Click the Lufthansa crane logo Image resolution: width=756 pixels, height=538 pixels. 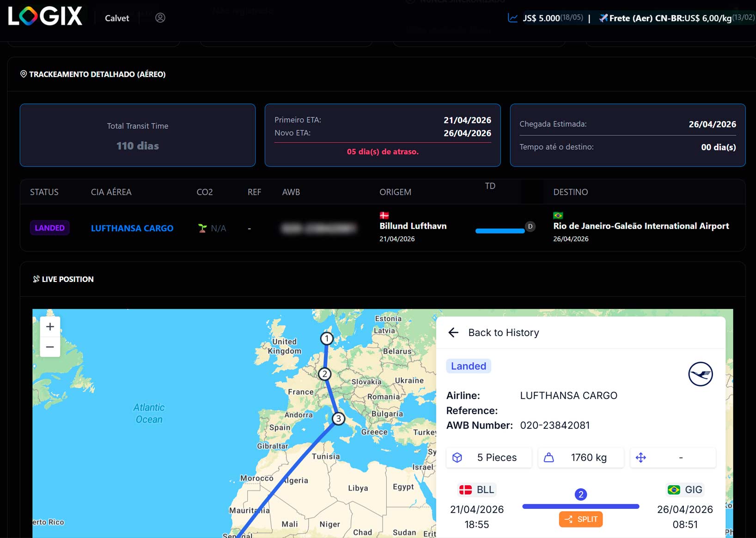(x=701, y=374)
